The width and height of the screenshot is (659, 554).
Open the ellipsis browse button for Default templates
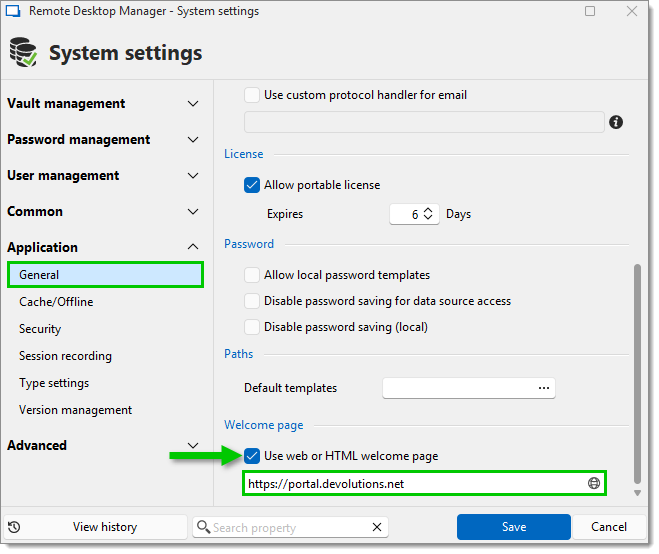[544, 388]
